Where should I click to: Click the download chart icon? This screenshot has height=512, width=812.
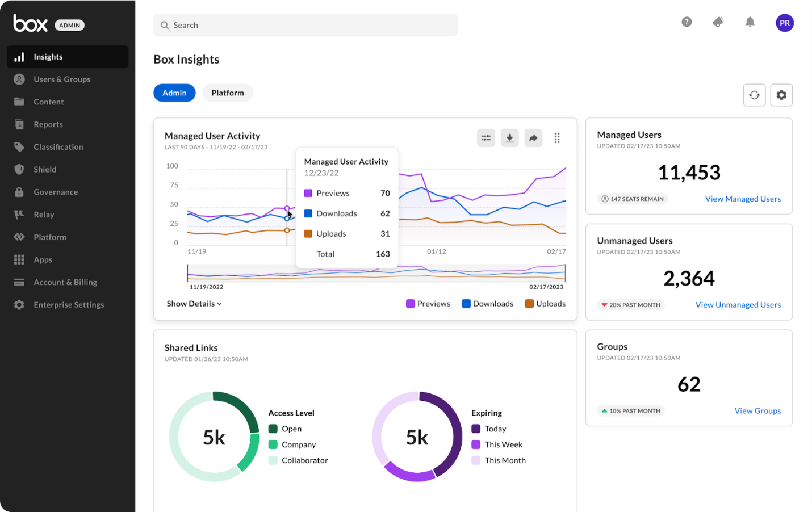[x=509, y=138]
